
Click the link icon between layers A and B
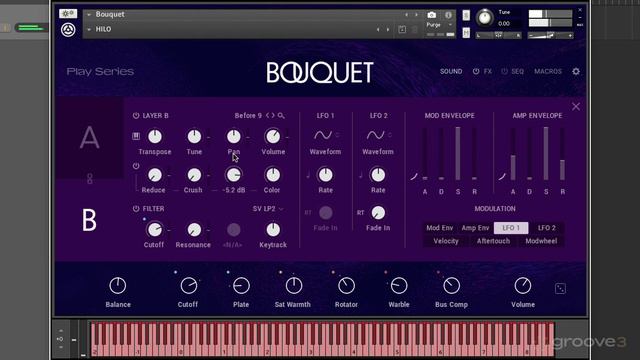(x=90, y=178)
